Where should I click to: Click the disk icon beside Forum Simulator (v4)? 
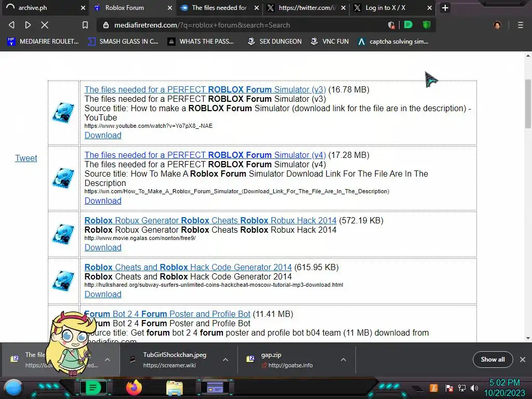click(x=63, y=178)
